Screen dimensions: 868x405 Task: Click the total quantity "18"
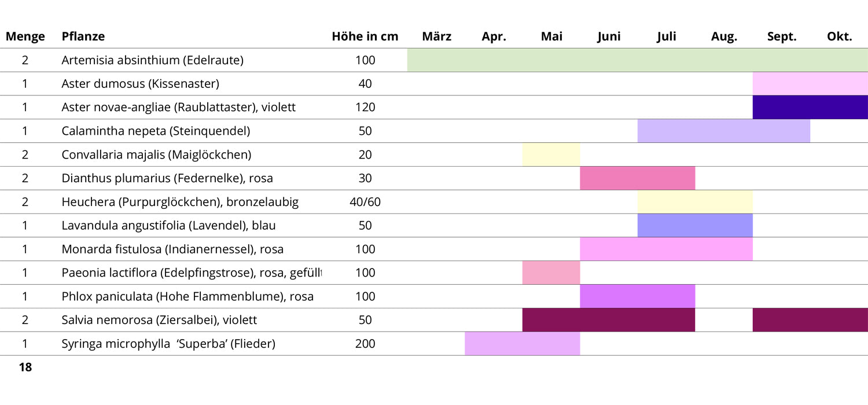(25, 367)
